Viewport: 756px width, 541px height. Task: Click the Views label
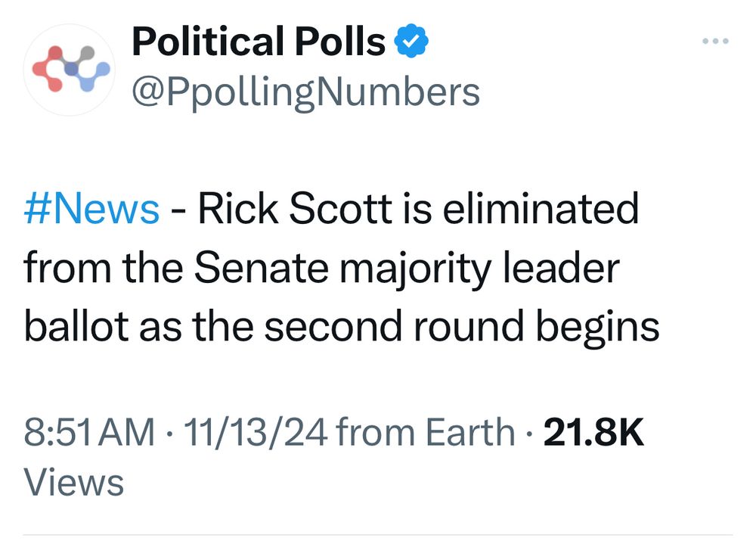point(74,482)
